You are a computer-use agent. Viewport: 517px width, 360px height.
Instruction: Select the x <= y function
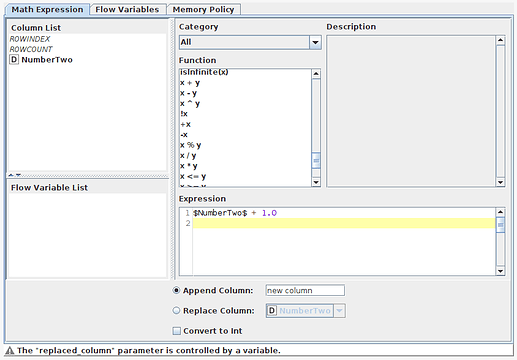[x=193, y=176]
